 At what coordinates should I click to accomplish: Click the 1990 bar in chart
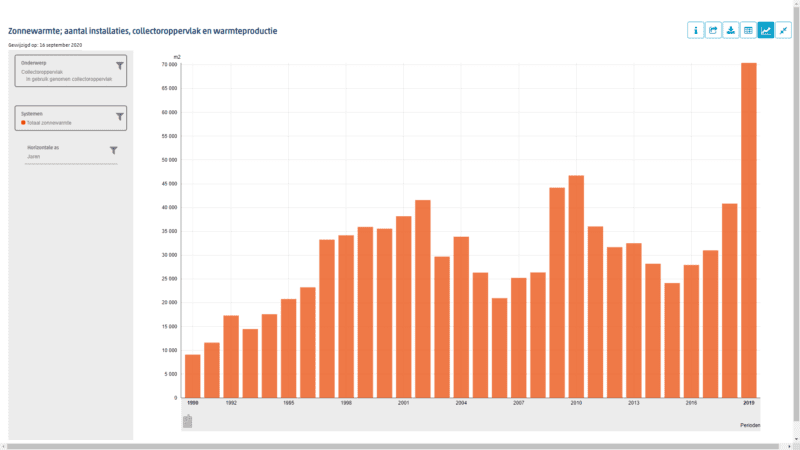pos(193,375)
